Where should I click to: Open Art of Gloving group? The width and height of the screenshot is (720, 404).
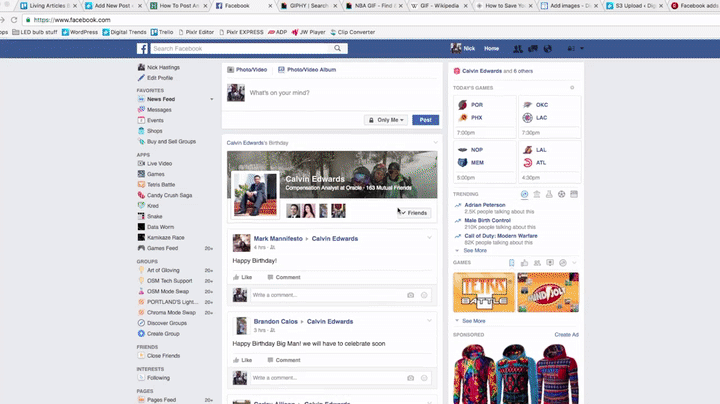pos(158,270)
